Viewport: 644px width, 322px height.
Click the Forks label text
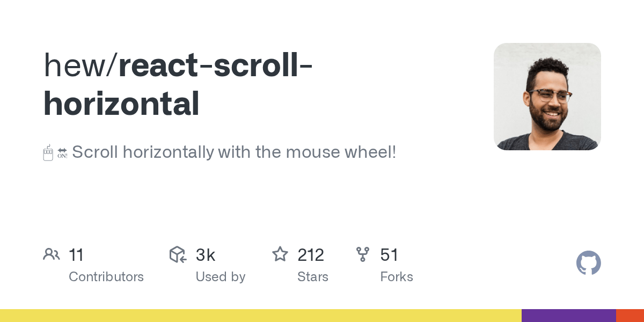397,277
